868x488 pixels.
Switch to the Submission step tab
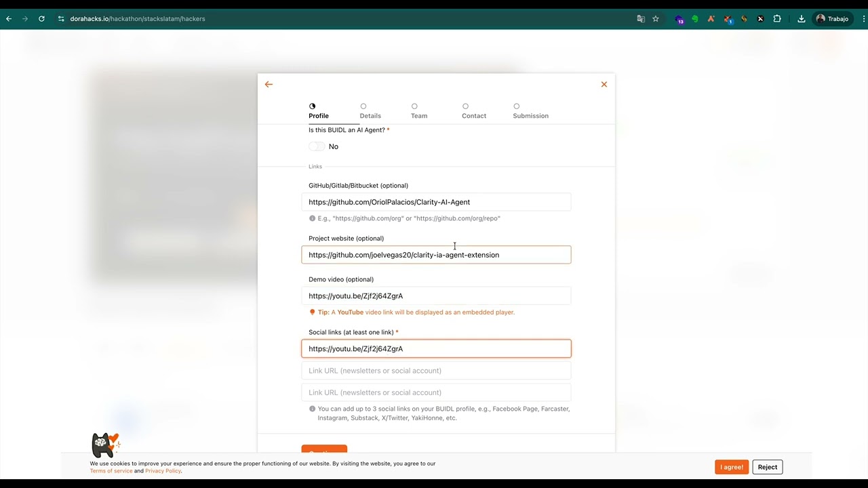[530, 111]
